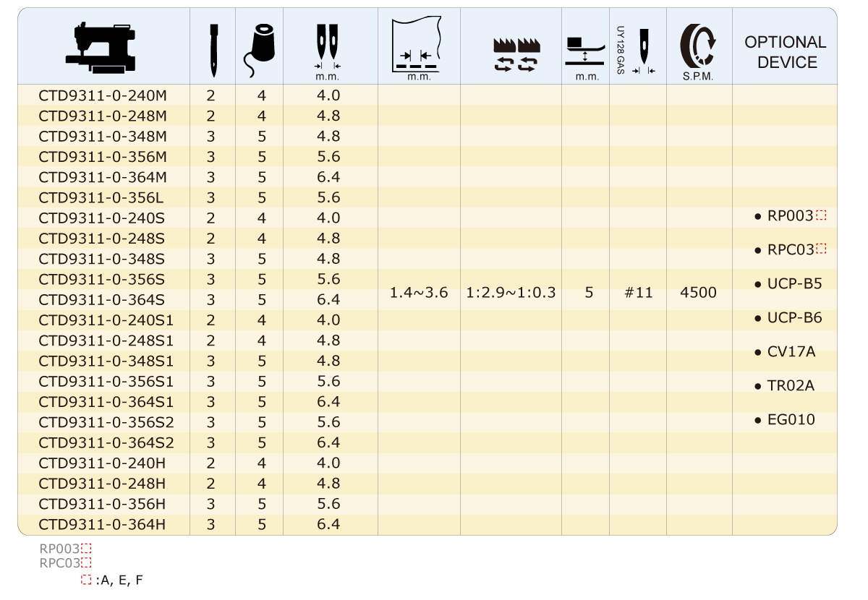This screenshot has width=868, height=600.
Task: Select model CTD9311-0-364H
Action: [103, 524]
